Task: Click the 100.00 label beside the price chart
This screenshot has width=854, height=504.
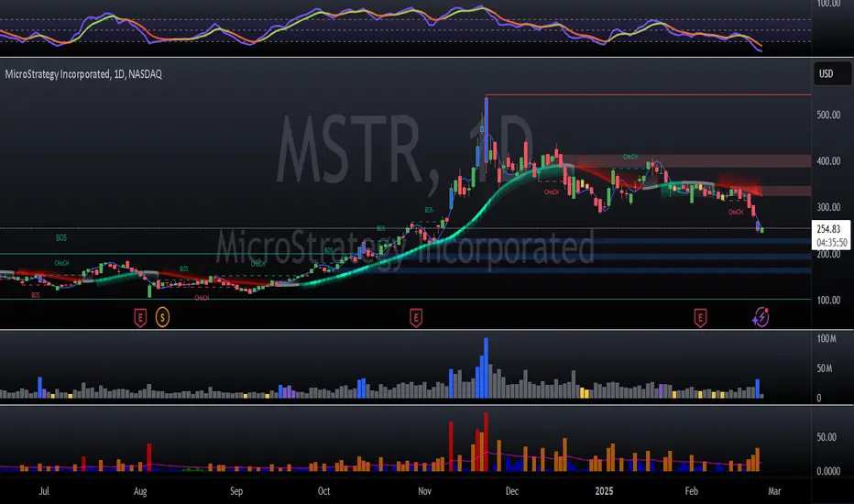Action: pos(828,301)
